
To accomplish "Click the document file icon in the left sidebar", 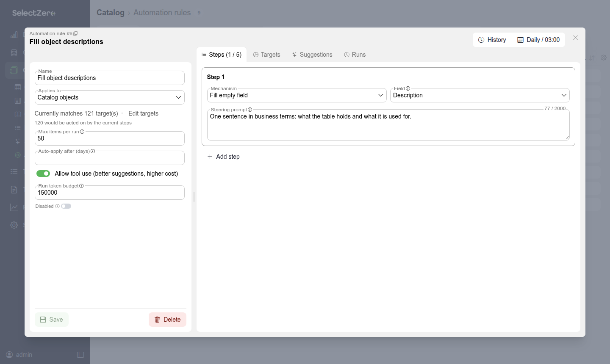I will pyautogui.click(x=14, y=190).
